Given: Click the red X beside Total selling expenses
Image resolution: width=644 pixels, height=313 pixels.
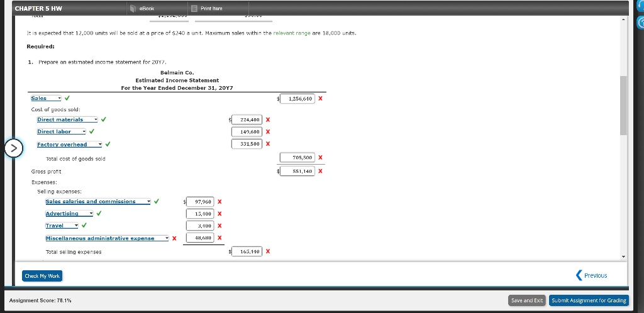Looking at the screenshot, I should click(x=267, y=252).
